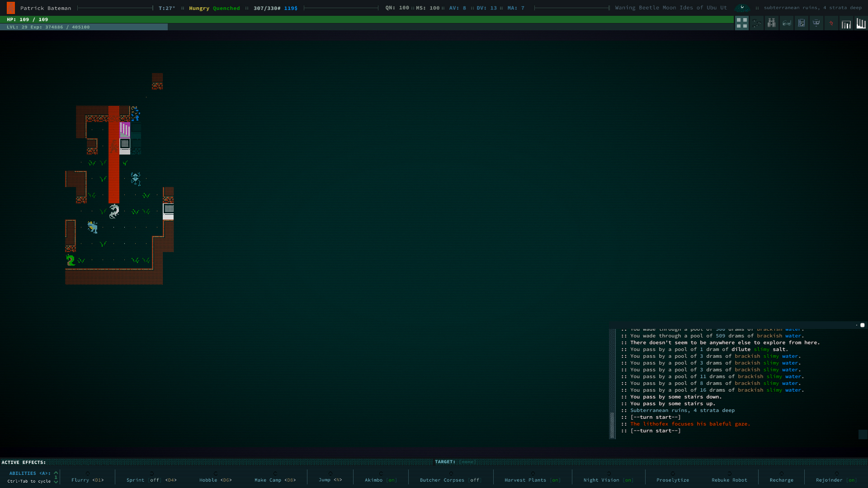The height and width of the screenshot is (488, 868).
Task: Toggle Akimbo ability
Action: [381, 480]
